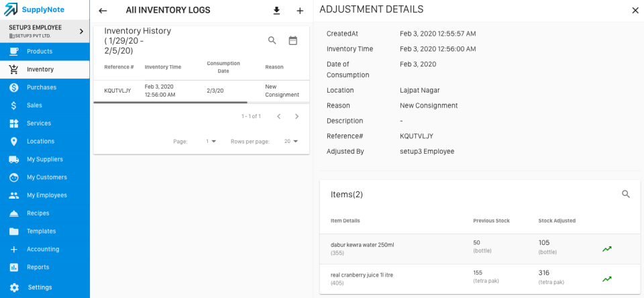Open Settings menu item
The height and width of the screenshot is (298, 644).
pyautogui.click(x=45, y=287)
